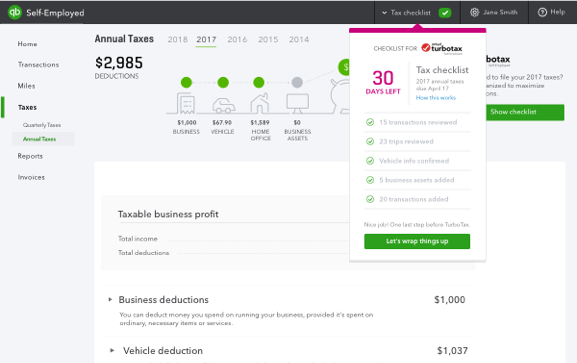577x363 pixels.
Task: Click the Vehicle car icon
Action: (x=223, y=105)
